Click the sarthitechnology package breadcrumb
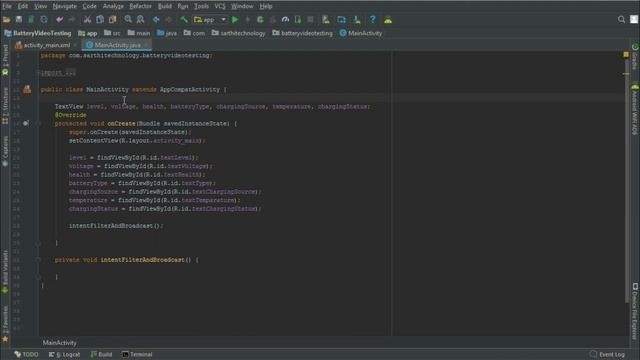Screen dimensions: 640x360 238,33
